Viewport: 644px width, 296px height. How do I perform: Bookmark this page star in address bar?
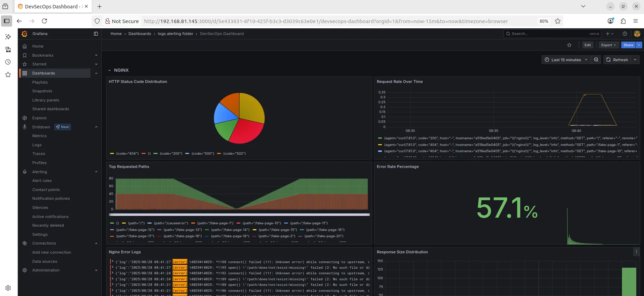click(x=558, y=21)
